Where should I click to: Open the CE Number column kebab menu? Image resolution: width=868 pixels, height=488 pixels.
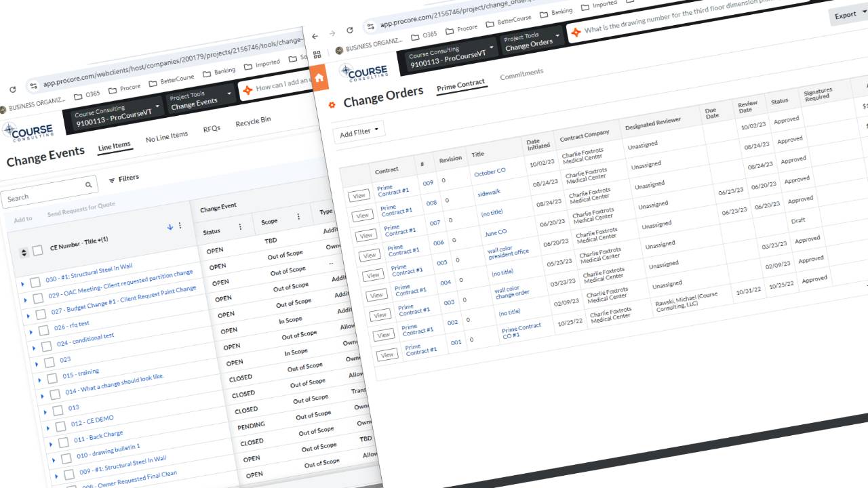180,225
